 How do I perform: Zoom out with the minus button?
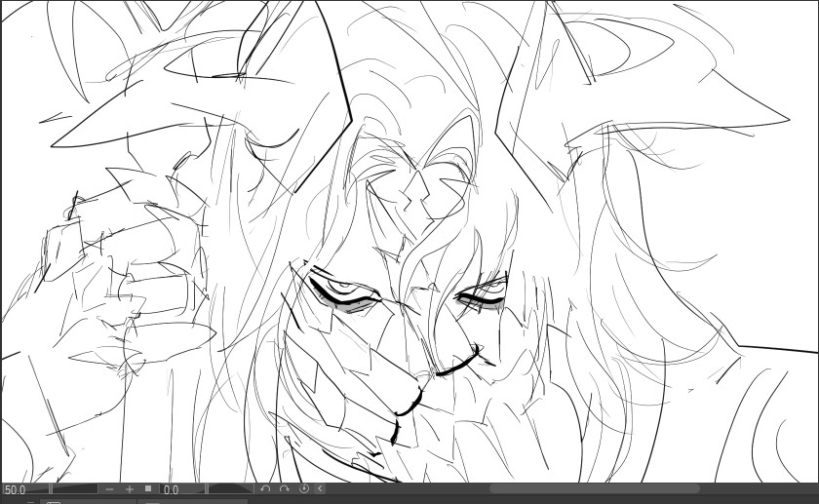(109, 489)
